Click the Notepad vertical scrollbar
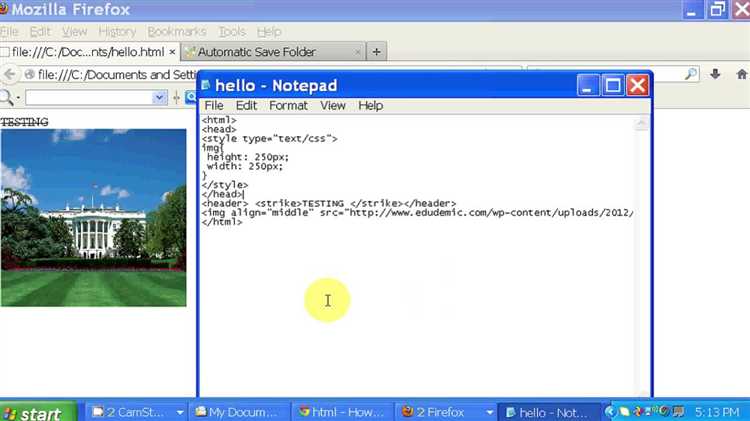750x421 pixels. pyautogui.click(x=643, y=250)
